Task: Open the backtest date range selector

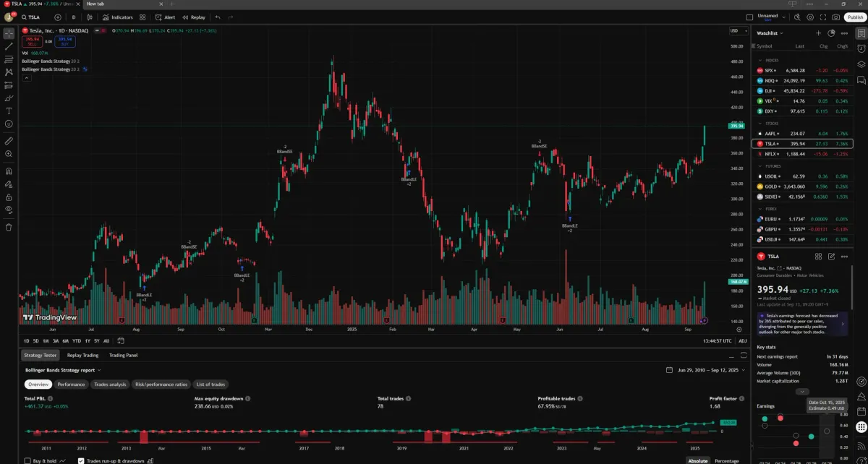Action: (x=706, y=370)
